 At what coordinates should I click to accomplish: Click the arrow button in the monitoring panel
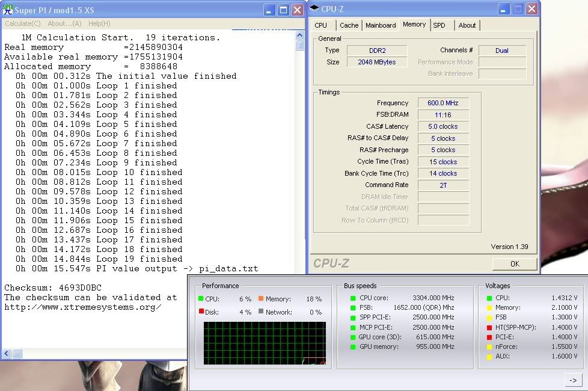573,380
